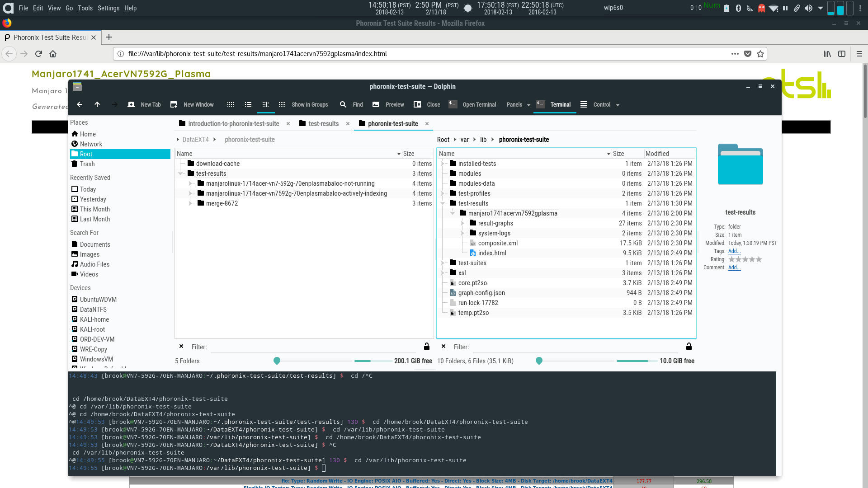Switch to test-results tab
Image resolution: width=868 pixels, height=488 pixels.
[319, 124]
